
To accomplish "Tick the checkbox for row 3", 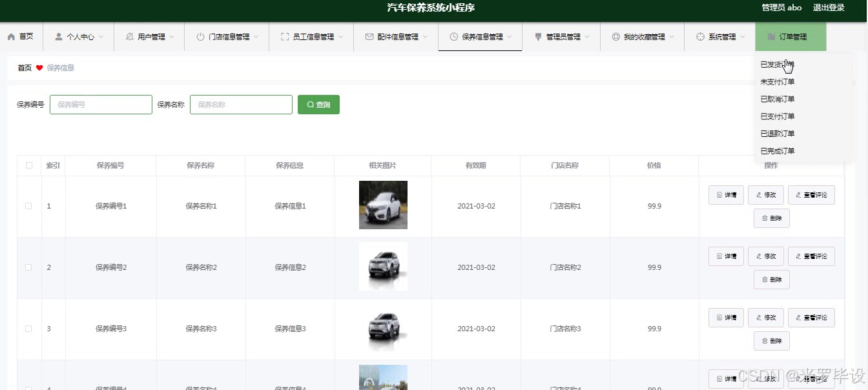I will pos(28,329).
